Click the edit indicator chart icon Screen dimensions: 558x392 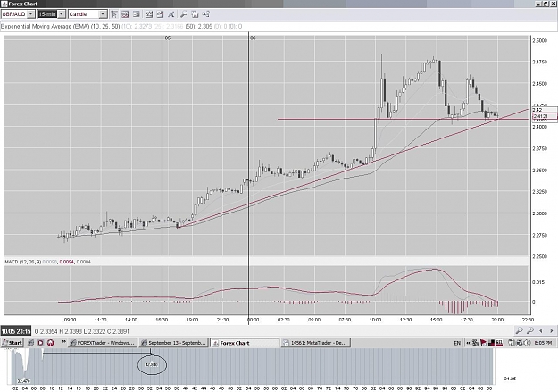click(x=160, y=14)
